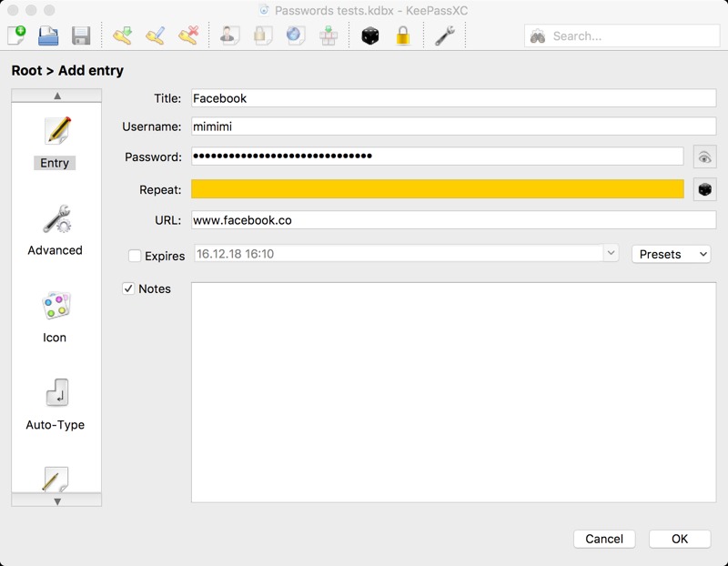This screenshot has width=728, height=566.
Task: Click the binoculars search icon
Action: click(x=538, y=36)
